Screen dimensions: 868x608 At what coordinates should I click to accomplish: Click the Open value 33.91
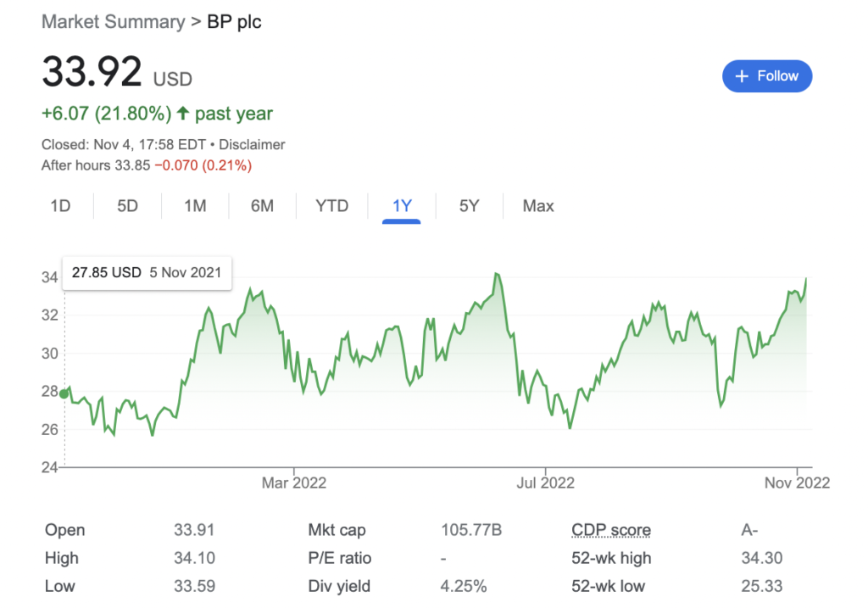(x=194, y=530)
